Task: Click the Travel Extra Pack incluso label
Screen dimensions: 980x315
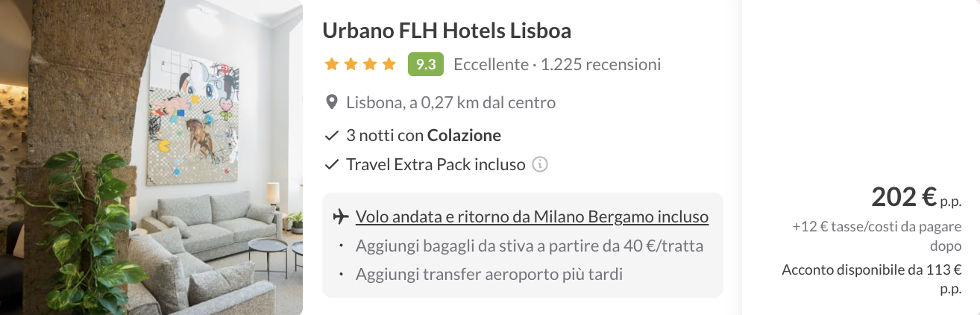Action: (x=436, y=164)
